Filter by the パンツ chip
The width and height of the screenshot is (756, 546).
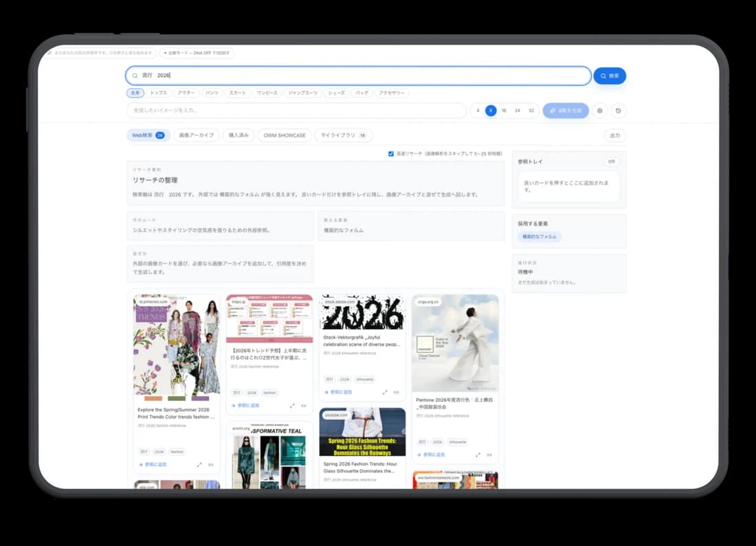click(212, 93)
